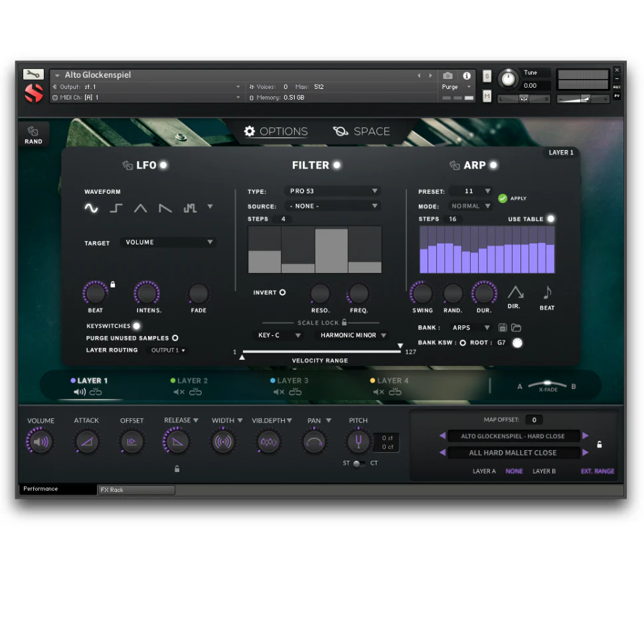Toggle the Scale Lock padlock

[x=344, y=322]
